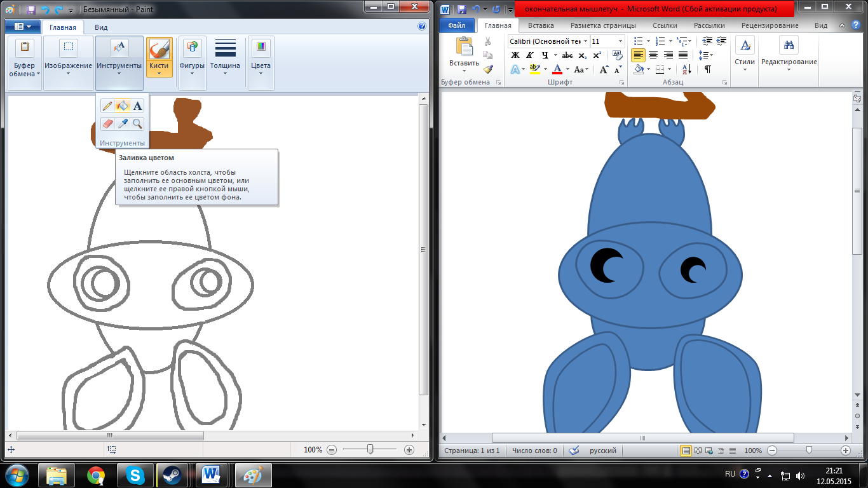Image resolution: width=868 pixels, height=488 pixels.
Task: Click the Cut scissors icon in Word
Action: (488, 41)
